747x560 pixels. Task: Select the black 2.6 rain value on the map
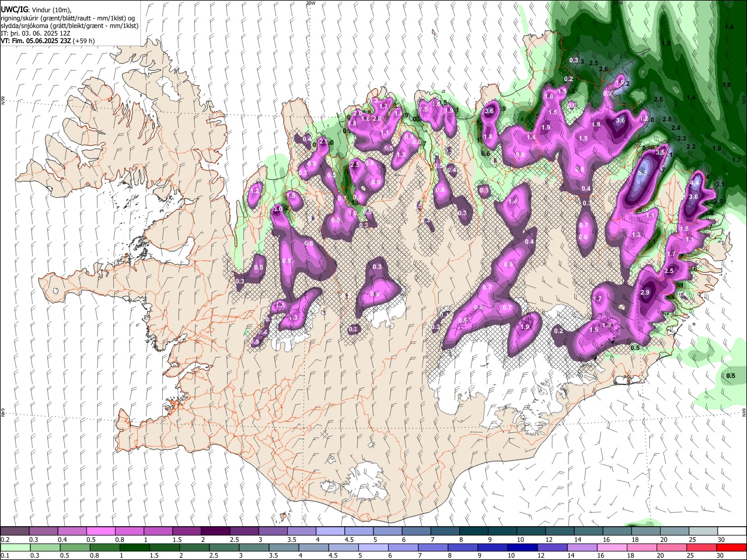603,69
